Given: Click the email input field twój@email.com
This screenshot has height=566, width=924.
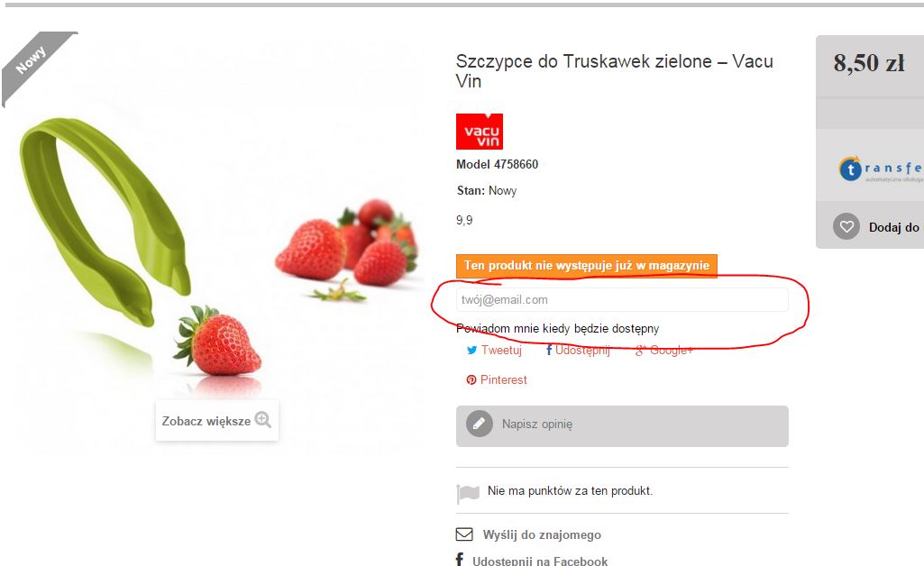Looking at the screenshot, I should [622, 299].
